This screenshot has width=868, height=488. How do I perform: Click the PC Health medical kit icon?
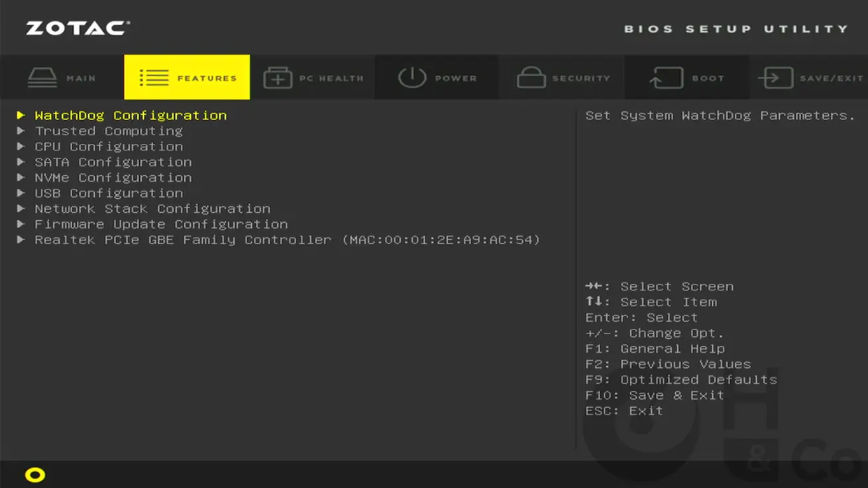click(278, 78)
